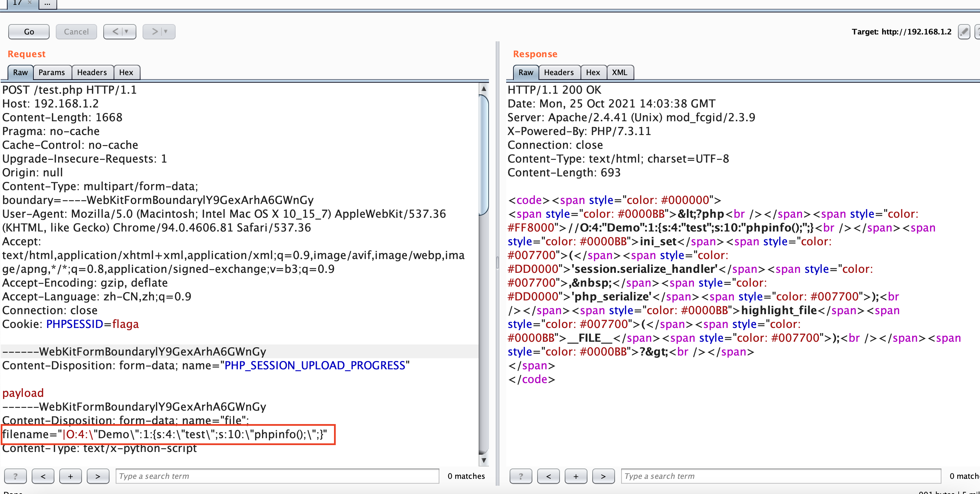Click the request search help question icon
The width and height of the screenshot is (980, 494).
coord(15,476)
